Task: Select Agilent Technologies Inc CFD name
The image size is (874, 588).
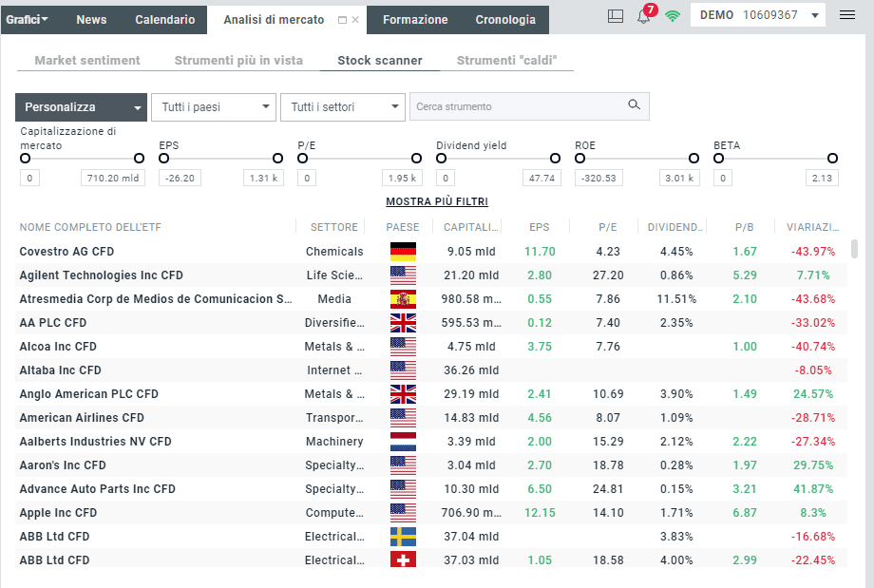Action: coord(102,275)
